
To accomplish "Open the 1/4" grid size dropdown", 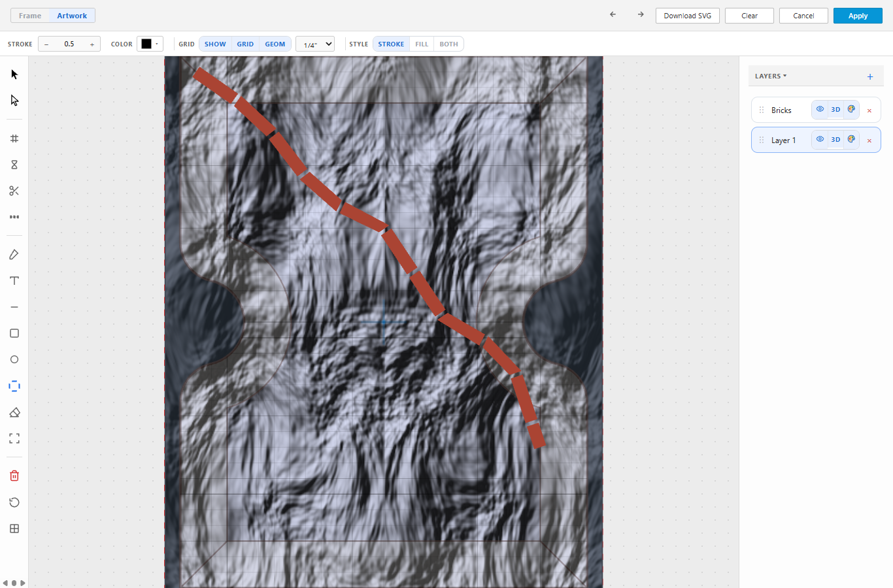I will point(315,44).
